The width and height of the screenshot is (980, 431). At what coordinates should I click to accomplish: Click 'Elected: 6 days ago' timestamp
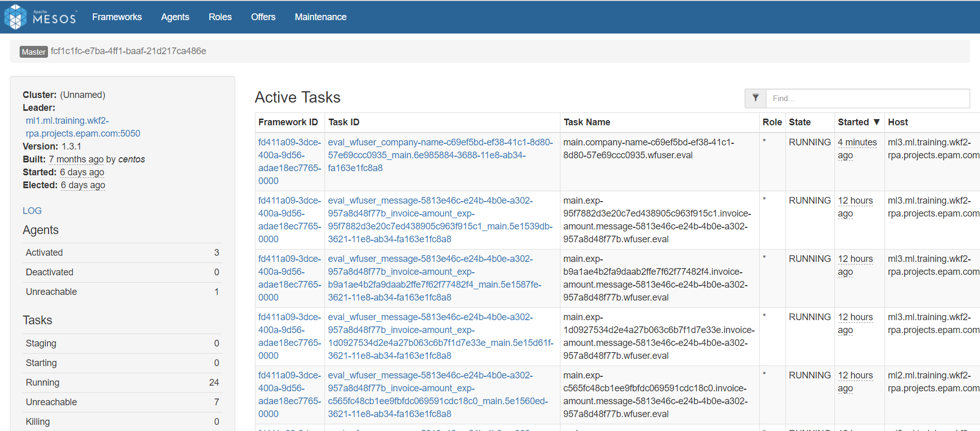pyautogui.click(x=83, y=185)
